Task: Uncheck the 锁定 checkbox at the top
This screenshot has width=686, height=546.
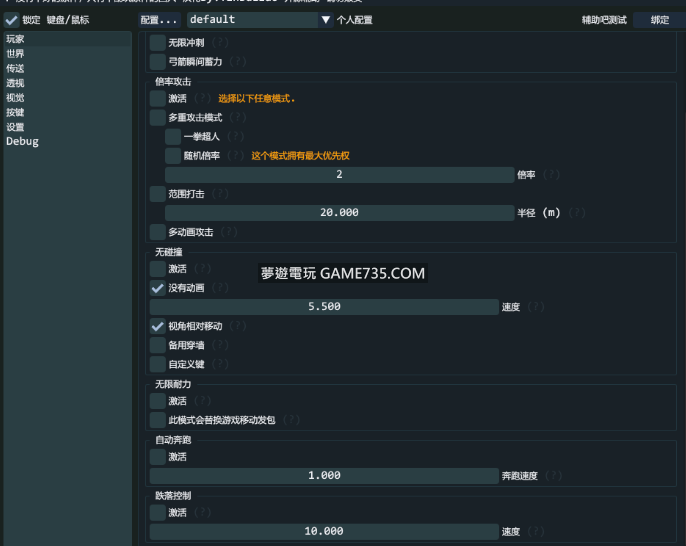Action: point(12,20)
